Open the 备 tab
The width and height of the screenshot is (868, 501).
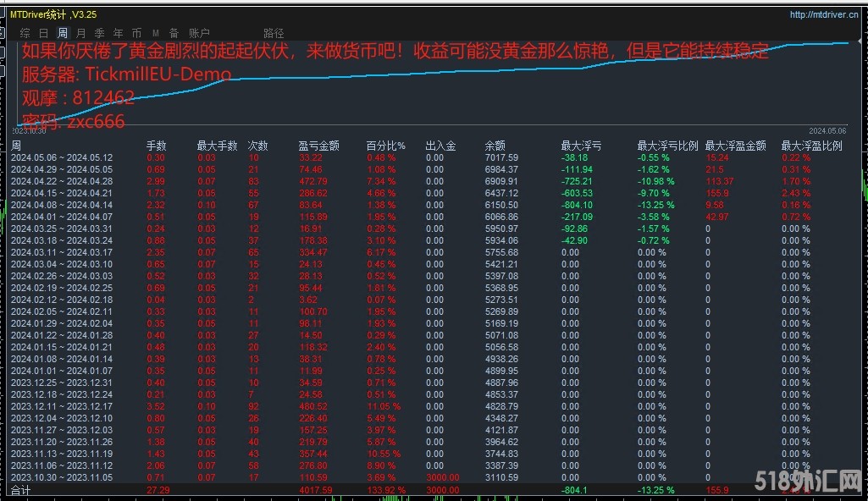click(174, 33)
